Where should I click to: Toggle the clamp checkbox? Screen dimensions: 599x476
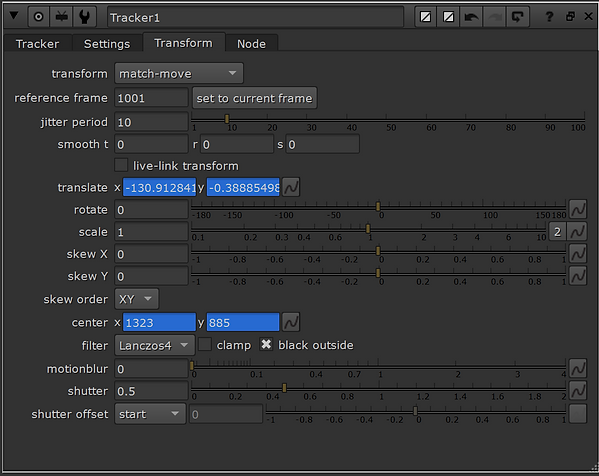coord(205,344)
